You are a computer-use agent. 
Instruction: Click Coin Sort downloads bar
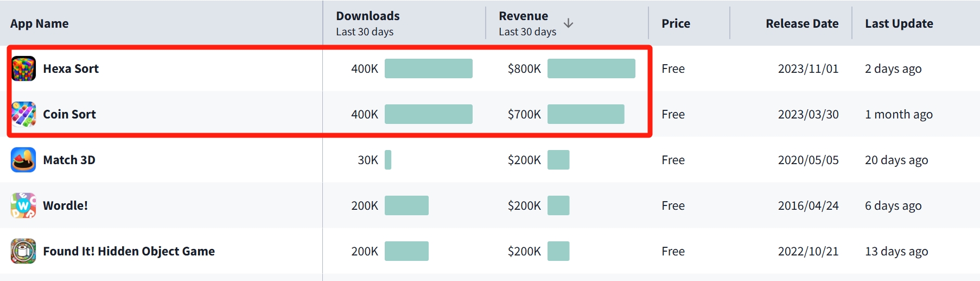pyautogui.click(x=429, y=114)
